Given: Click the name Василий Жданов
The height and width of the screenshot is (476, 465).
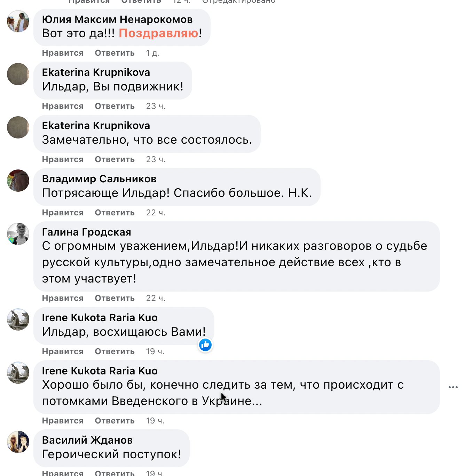Looking at the screenshot, I should (x=87, y=440).
